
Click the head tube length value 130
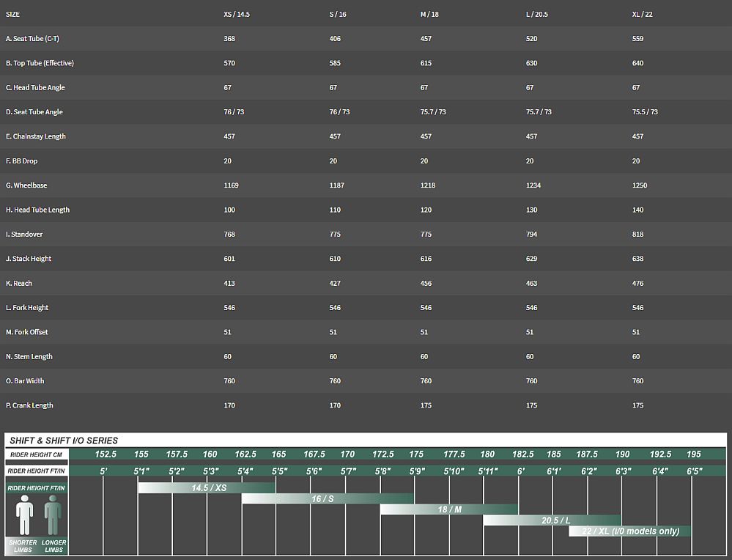[x=531, y=210]
